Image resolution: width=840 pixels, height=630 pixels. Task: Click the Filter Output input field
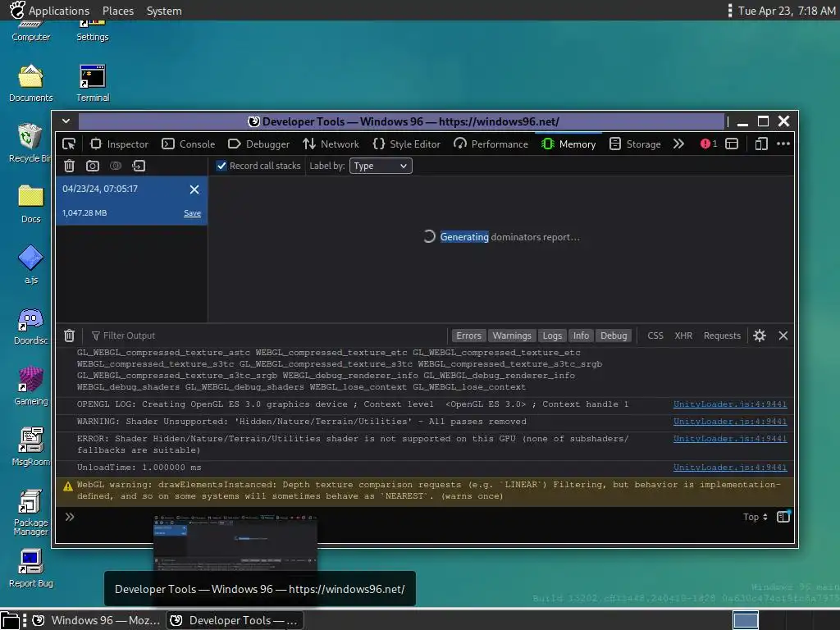click(x=267, y=336)
